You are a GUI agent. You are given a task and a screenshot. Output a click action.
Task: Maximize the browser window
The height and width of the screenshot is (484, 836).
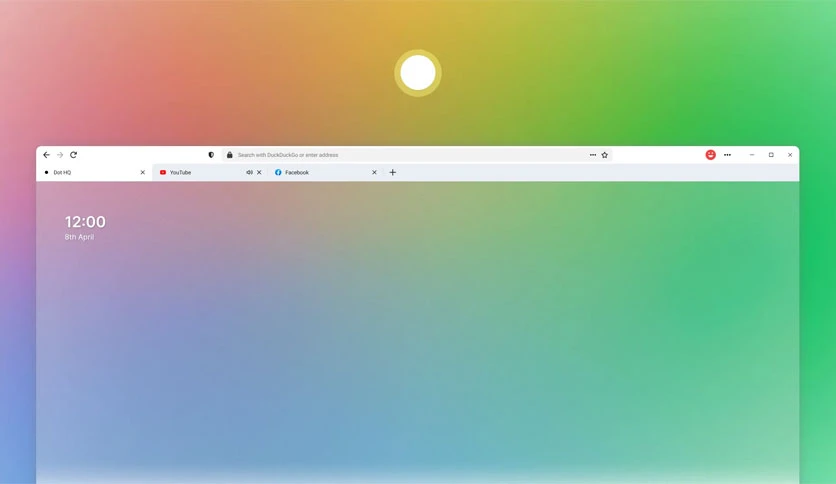click(771, 155)
